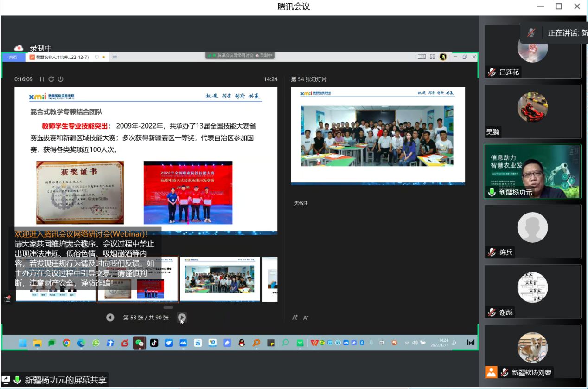Open the slide list menu icon

7,299
